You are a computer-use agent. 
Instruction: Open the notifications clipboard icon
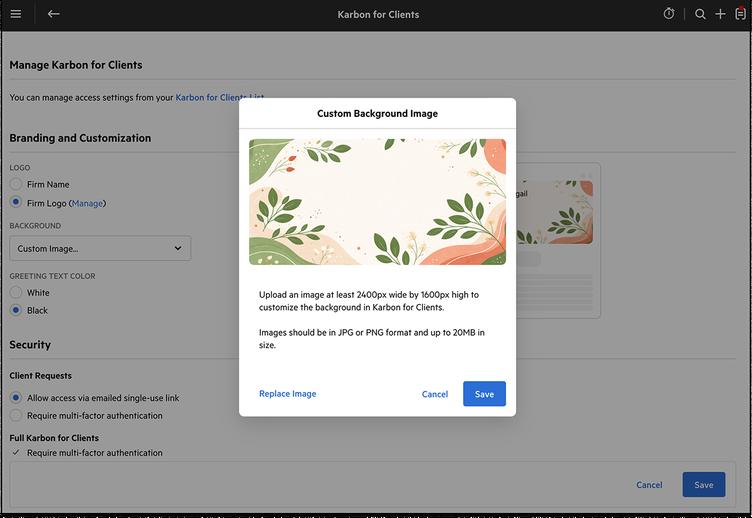(740, 14)
